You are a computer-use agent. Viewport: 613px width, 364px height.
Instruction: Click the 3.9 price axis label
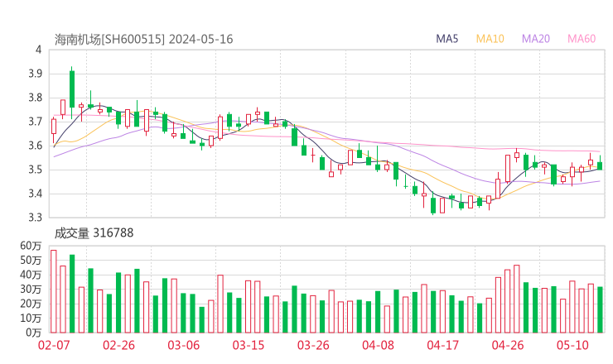[x=35, y=74]
